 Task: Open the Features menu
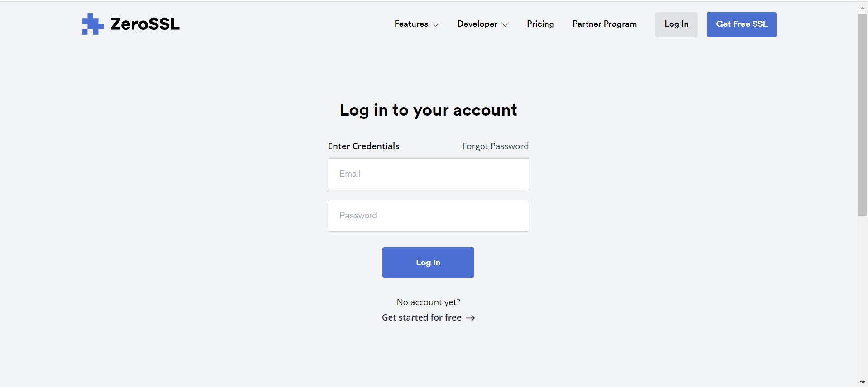pyautogui.click(x=416, y=24)
